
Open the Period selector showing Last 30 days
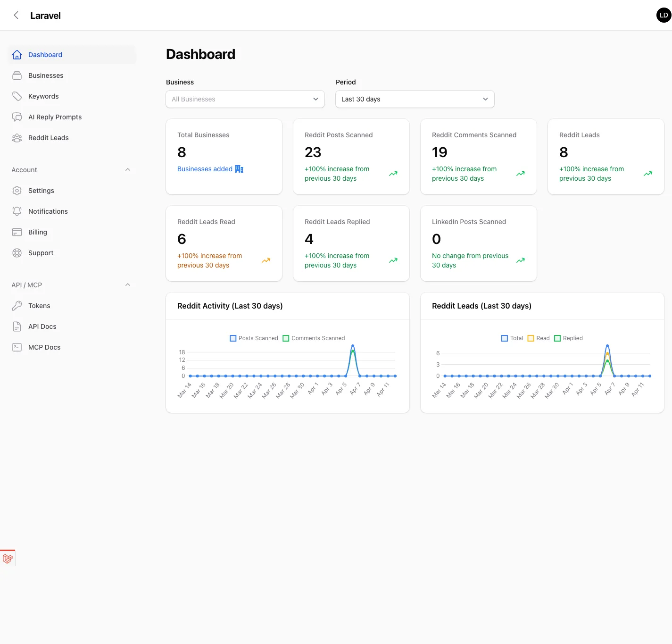click(x=415, y=99)
